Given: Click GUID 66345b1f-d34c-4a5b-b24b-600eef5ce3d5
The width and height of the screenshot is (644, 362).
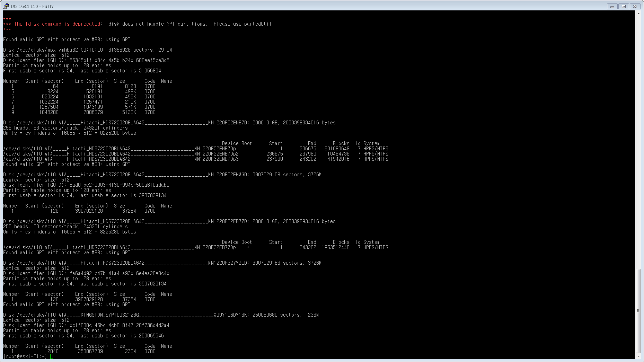Looking at the screenshot, I should (120, 60).
